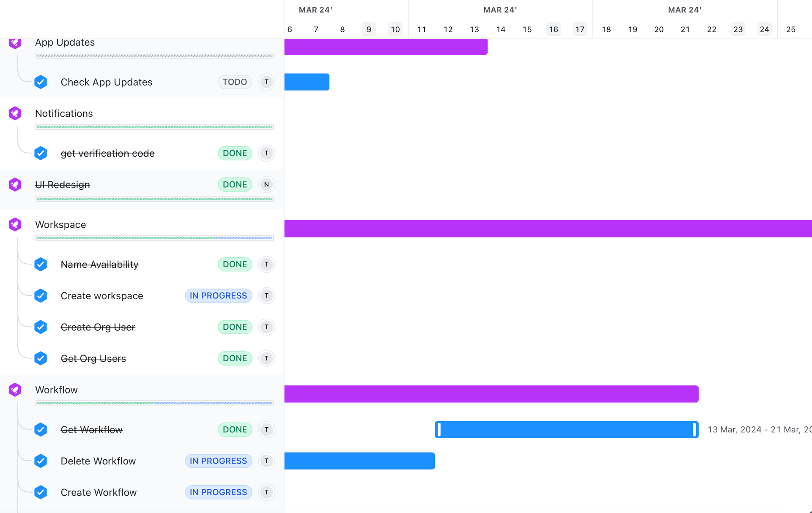Image resolution: width=812 pixels, height=513 pixels.
Task: Click the Create Workflow task check icon
Action: tap(41, 492)
